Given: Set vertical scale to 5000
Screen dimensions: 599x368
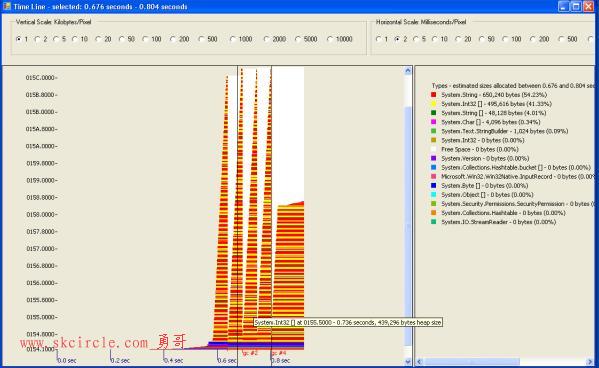Looking at the screenshot, I should pos(298,39).
